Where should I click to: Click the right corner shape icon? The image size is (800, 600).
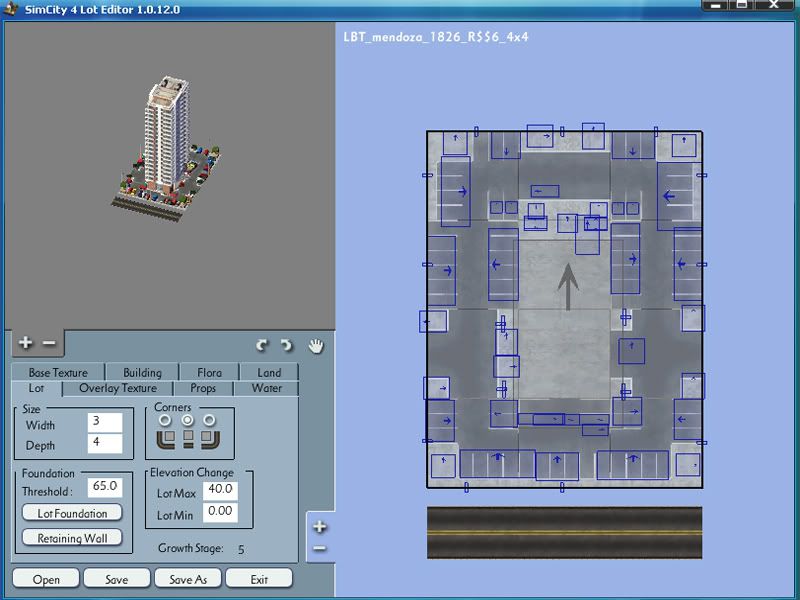click(210, 439)
